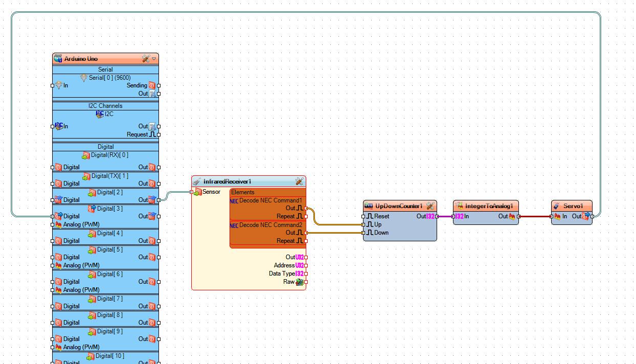Select the Decode NEC Command2 element
This screenshot has height=364, width=636.
270,225
